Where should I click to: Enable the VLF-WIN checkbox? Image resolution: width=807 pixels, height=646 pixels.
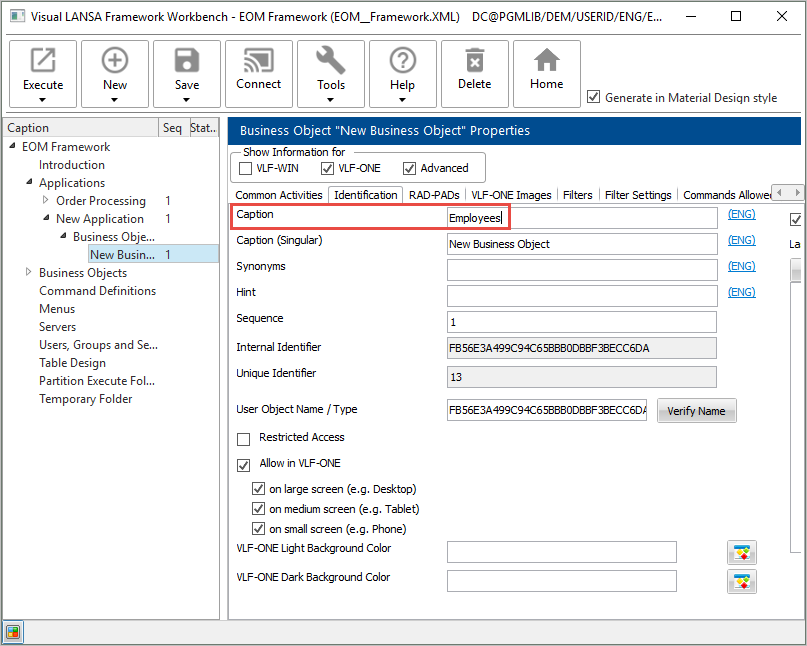pos(246,168)
